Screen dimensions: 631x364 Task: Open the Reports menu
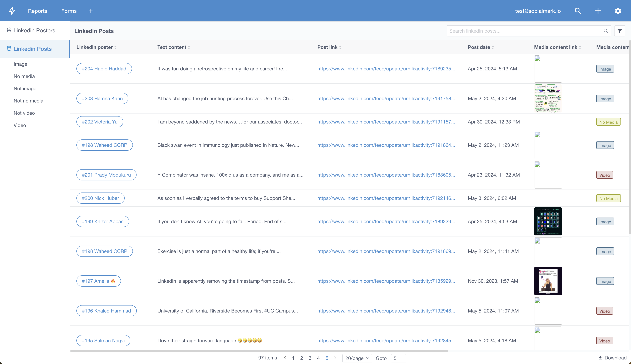(38, 11)
